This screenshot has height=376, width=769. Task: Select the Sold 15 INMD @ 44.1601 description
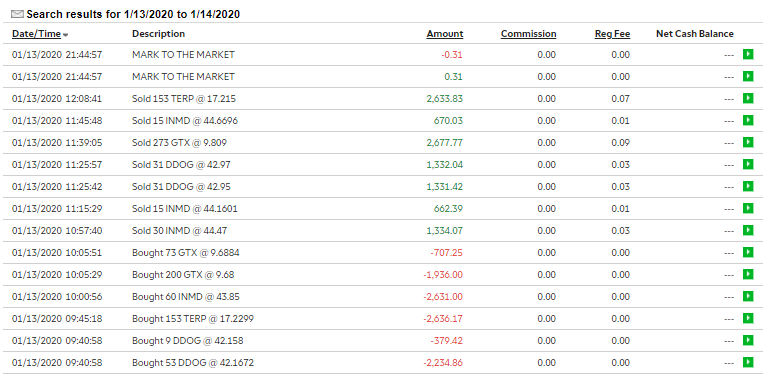tap(184, 208)
